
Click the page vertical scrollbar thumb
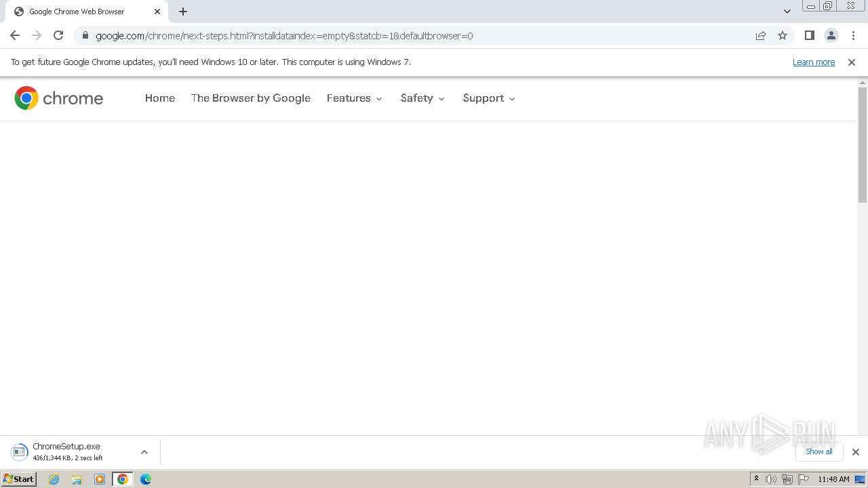click(x=863, y=144)
